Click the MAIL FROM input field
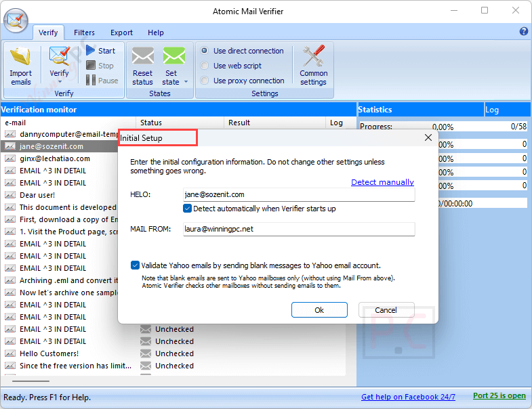The width and height of the screenshot is (532, 409). [x=299, y=230]
